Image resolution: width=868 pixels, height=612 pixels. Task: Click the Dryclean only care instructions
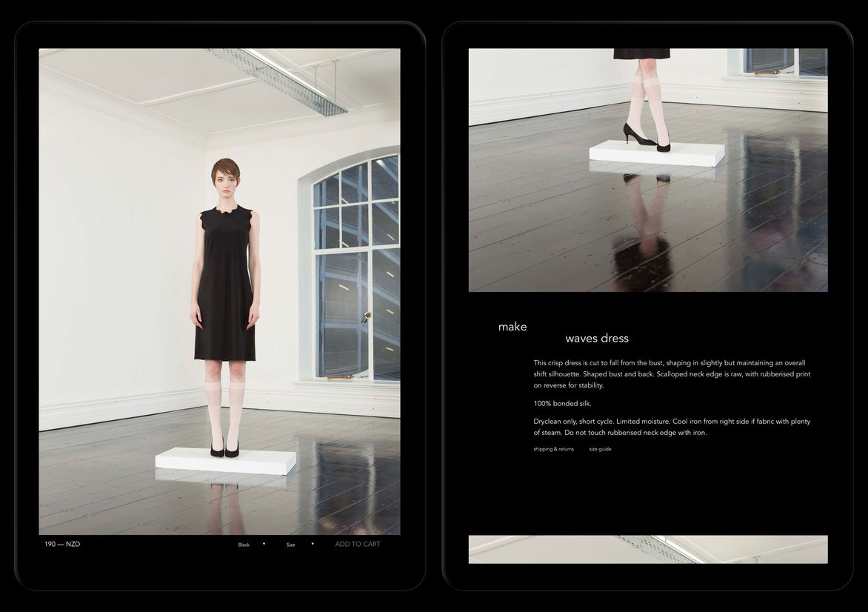[x=671, y=427]
